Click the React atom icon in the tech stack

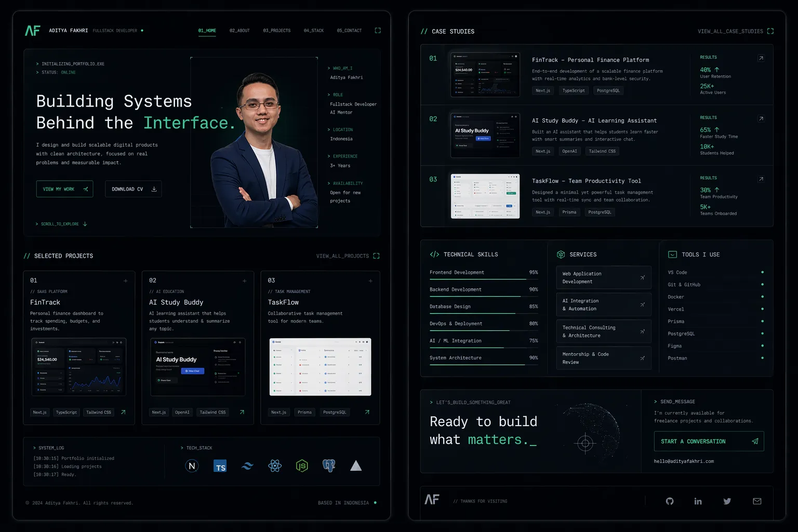click(275, 465)
